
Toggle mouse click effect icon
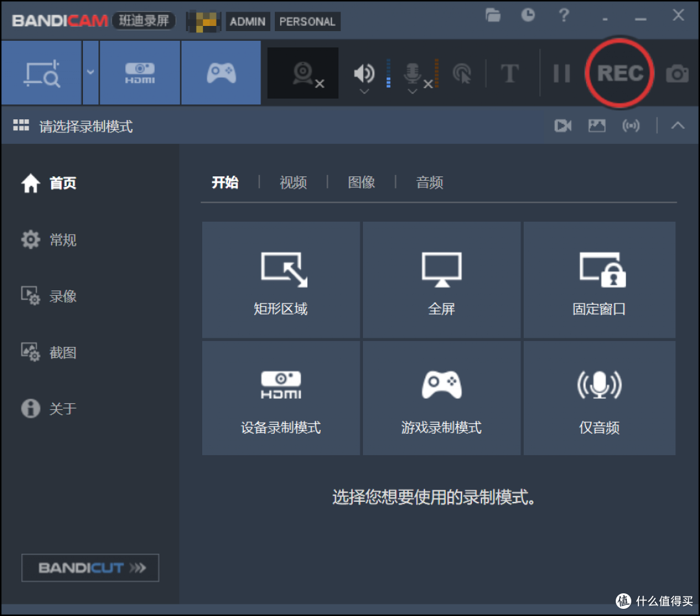tap(462, 73)
